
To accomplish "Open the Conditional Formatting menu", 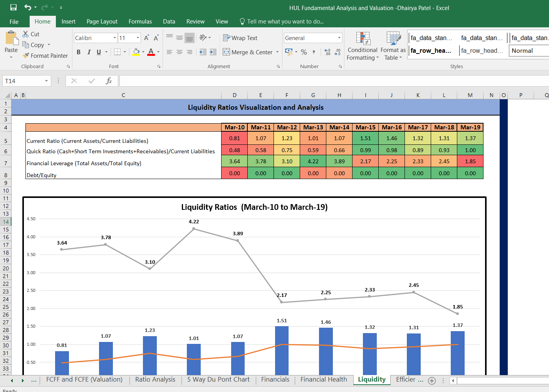I will click(363, 46).
